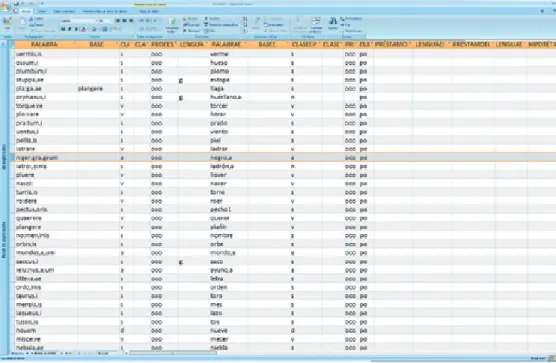The height and width of the screenshot is (363, 556).
Task: Open Avanzadas filter options
Action: point(274,25)
